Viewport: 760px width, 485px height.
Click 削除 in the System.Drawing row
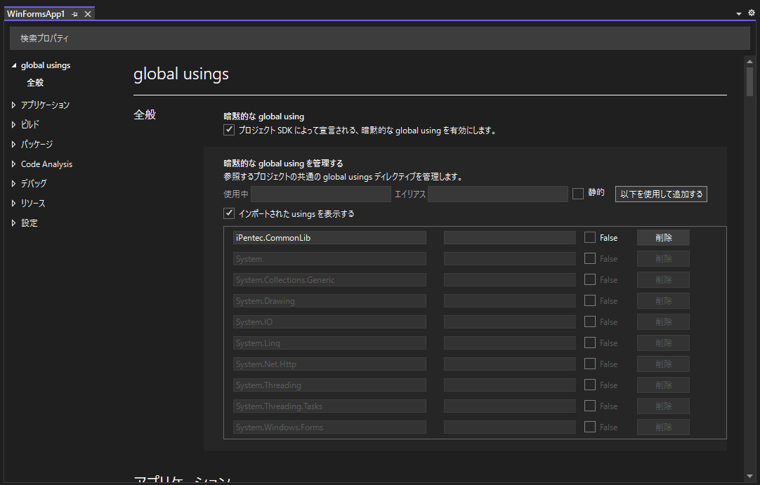(663, 301)
